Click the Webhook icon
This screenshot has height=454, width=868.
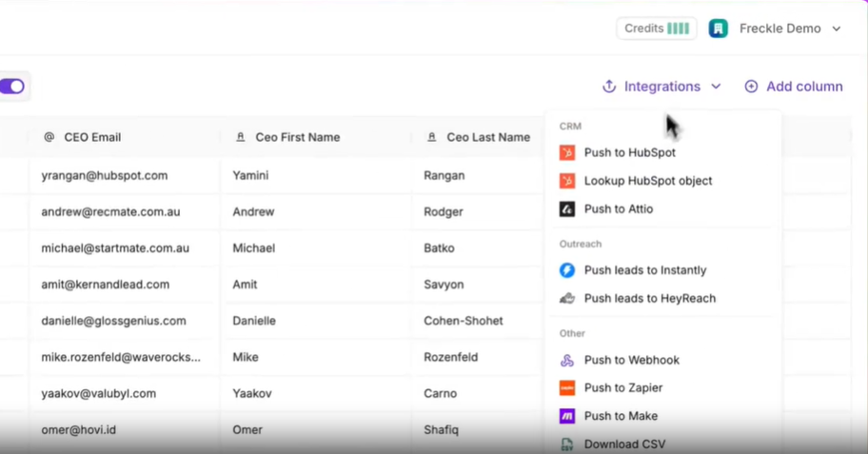tap(567, 361)
